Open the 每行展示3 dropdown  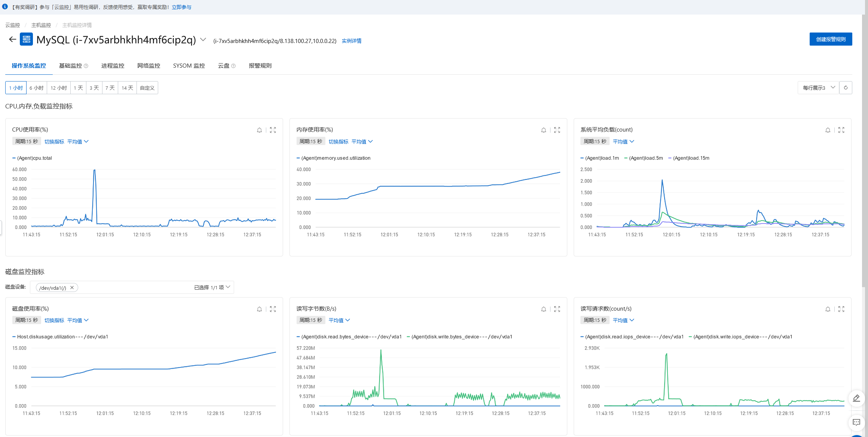pyautogui.click(x=818, y=88)
